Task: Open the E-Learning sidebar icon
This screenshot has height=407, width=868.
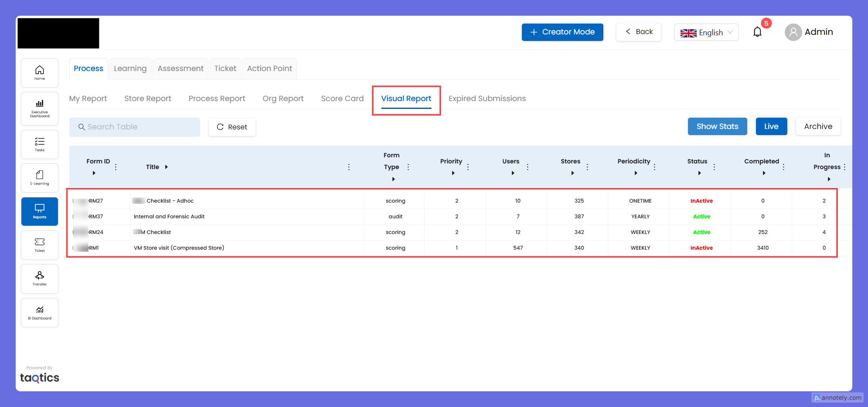Action: tap(40, 178)
